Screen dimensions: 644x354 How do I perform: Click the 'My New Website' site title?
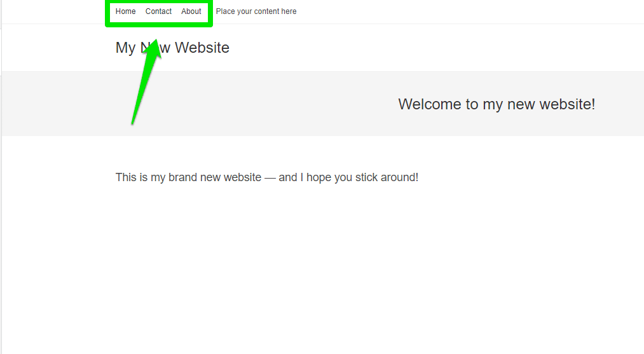pos(172,48)
